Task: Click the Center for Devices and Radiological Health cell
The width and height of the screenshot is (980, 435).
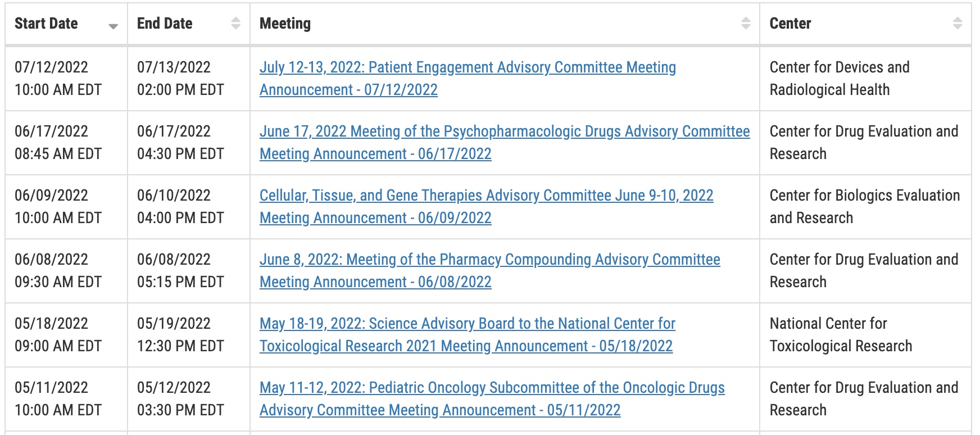Action: coord(865,79)
